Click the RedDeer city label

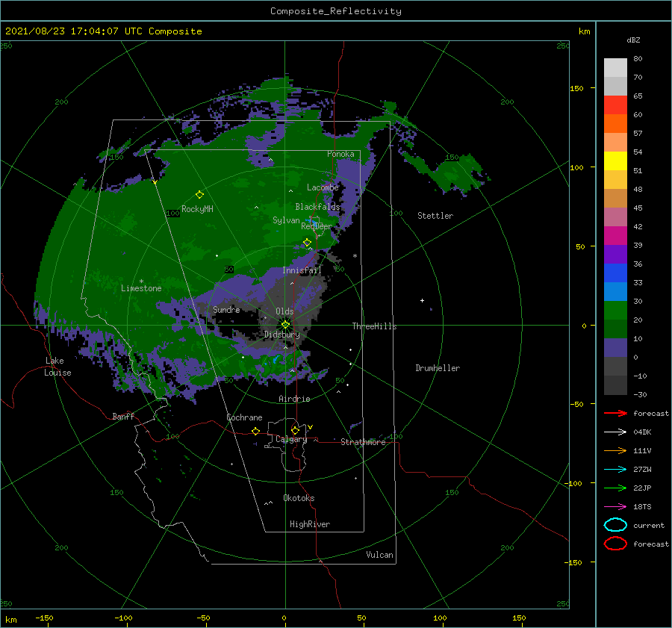point(317,226)
